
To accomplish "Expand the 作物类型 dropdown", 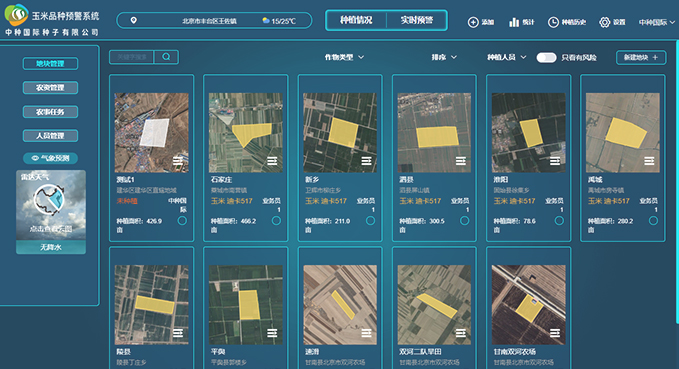I will coord(344,57).
